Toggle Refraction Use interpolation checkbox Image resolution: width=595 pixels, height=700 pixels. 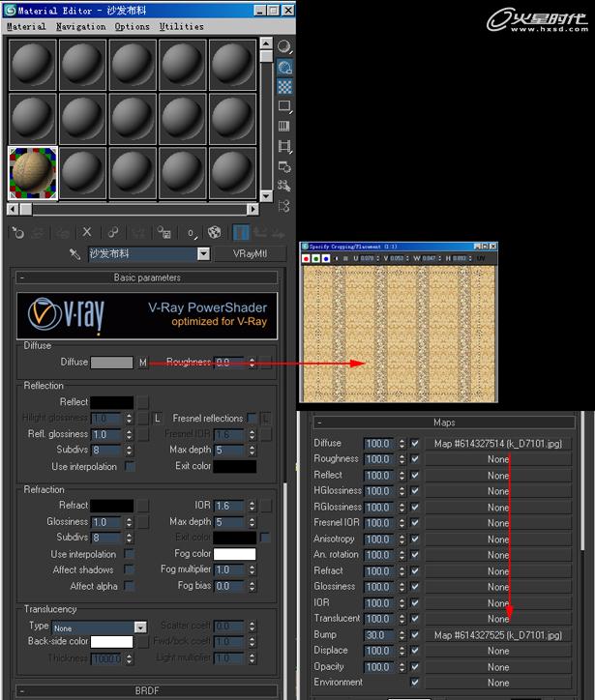coord(130,554)
